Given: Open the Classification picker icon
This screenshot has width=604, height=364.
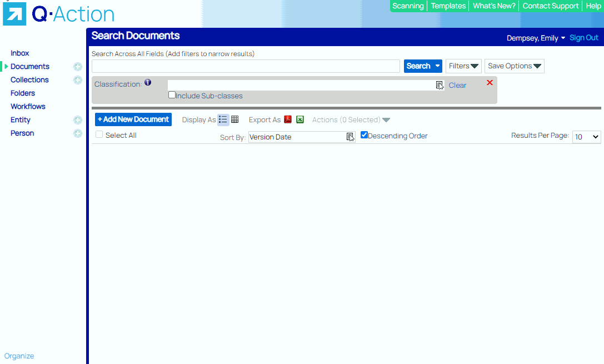Looking at the screenshot, I should tap(440, 85).
